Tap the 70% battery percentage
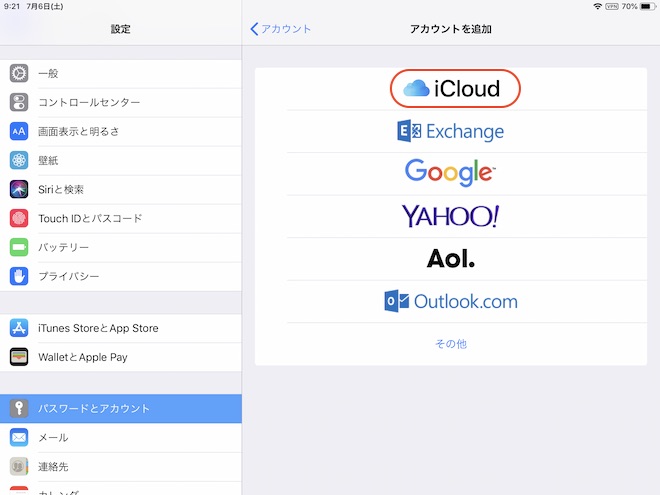Screen dimensions: 660x495 coord(629,6)
